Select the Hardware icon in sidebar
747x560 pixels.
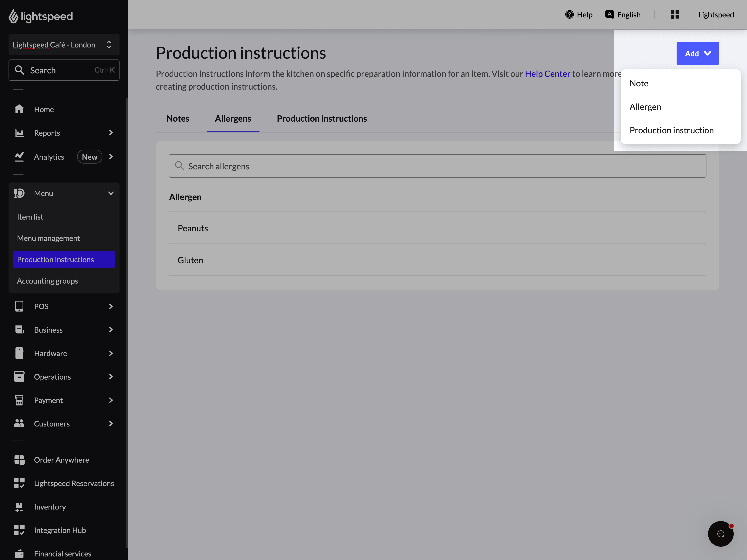[x=19, y=353]
